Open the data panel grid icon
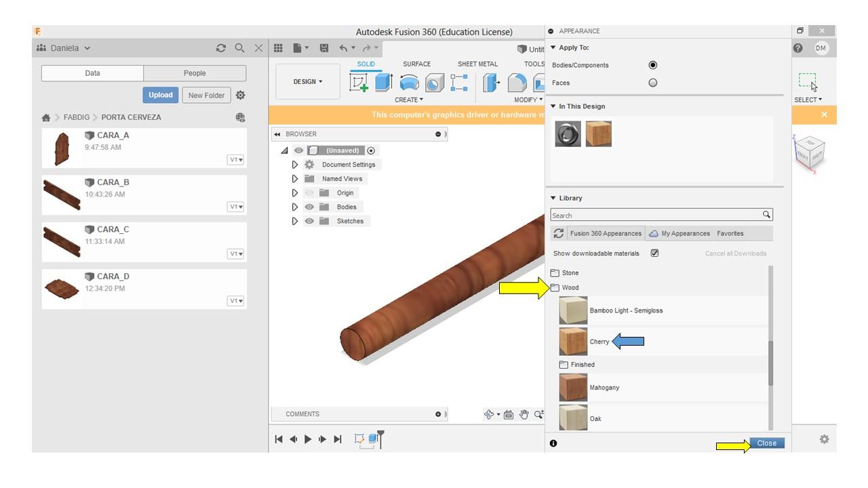The width and height of the screenshot is (868, 488). (x=278, y=48)
